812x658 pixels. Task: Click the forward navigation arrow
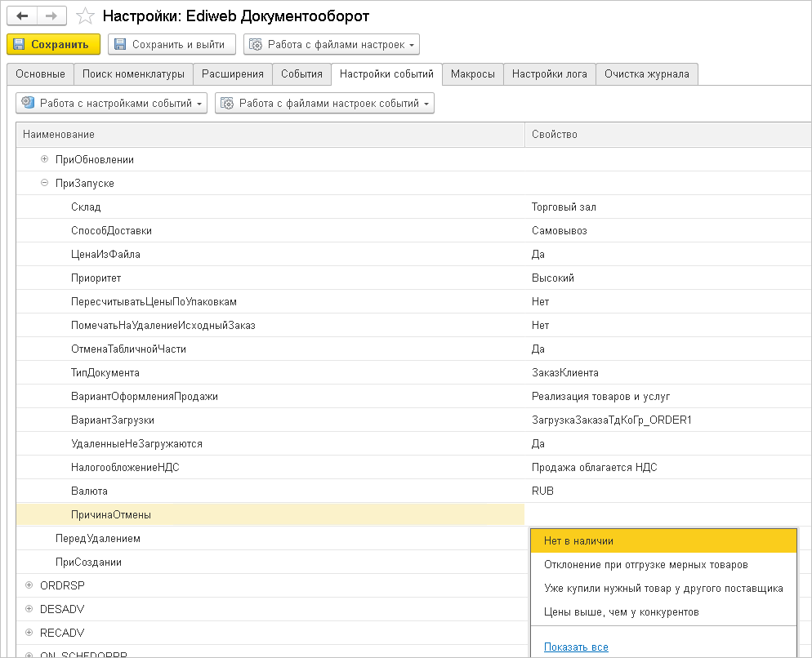coord(51,16)
